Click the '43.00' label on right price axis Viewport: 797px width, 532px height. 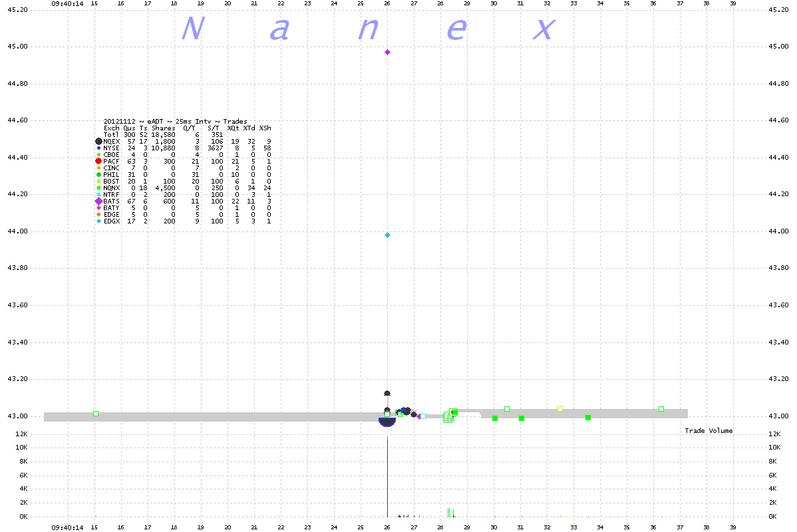(x=778, y=416)
